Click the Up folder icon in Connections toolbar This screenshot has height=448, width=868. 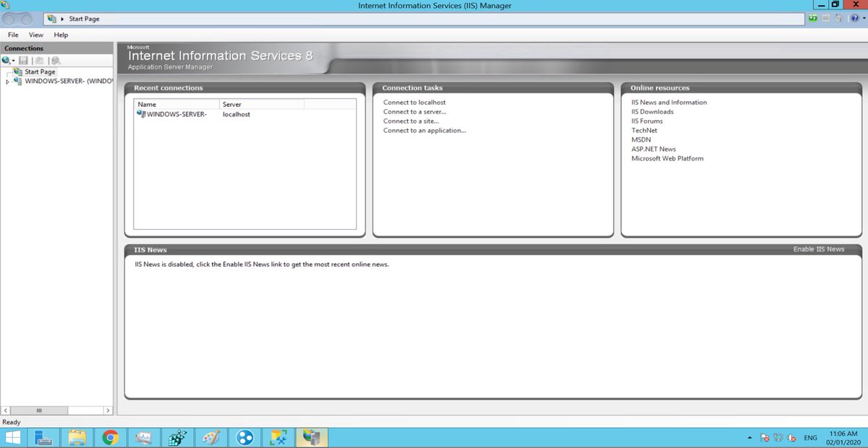(x=40, y=61)
